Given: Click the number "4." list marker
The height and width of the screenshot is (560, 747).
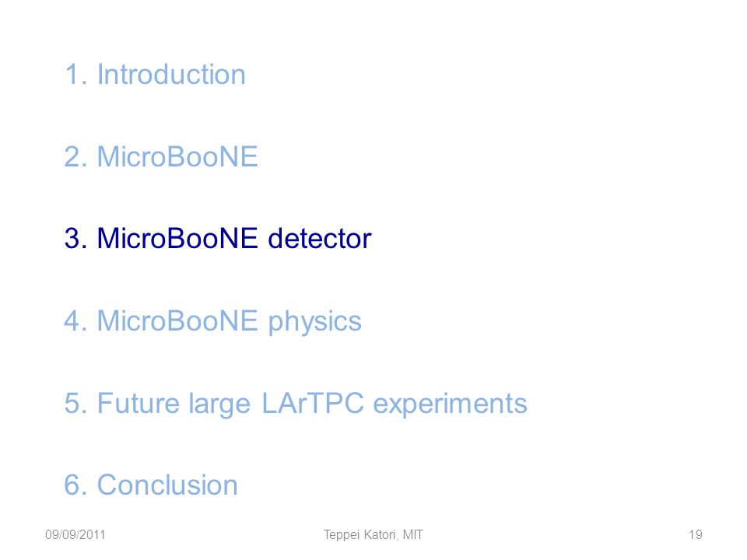Looking at the screenshot, I should pyautogui.click(x=76, y=320).
